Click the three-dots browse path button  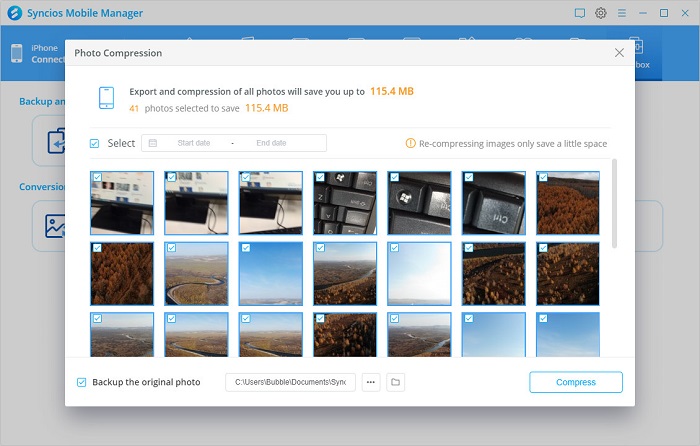coord(371,382)
